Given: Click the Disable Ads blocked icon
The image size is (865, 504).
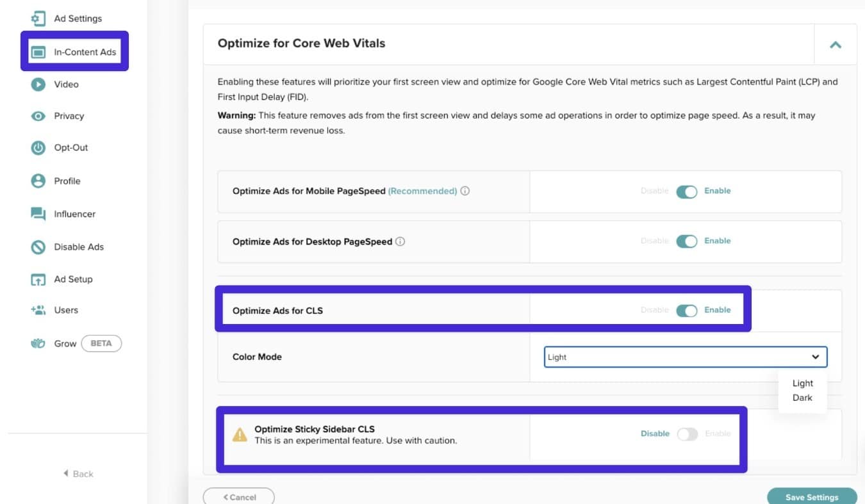Looking at the screenshot, I should pos(38,247).
